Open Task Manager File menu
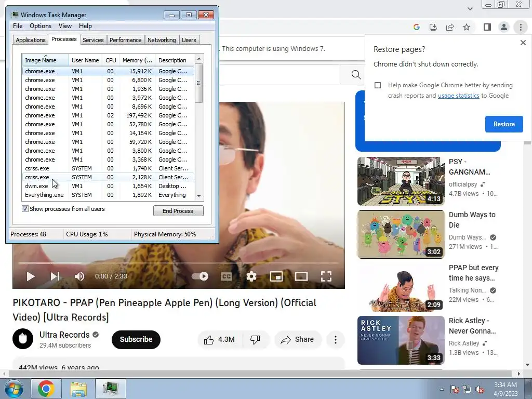Viewport: 532px width, 399px height. pyautogui.click(x=18, y=26)
